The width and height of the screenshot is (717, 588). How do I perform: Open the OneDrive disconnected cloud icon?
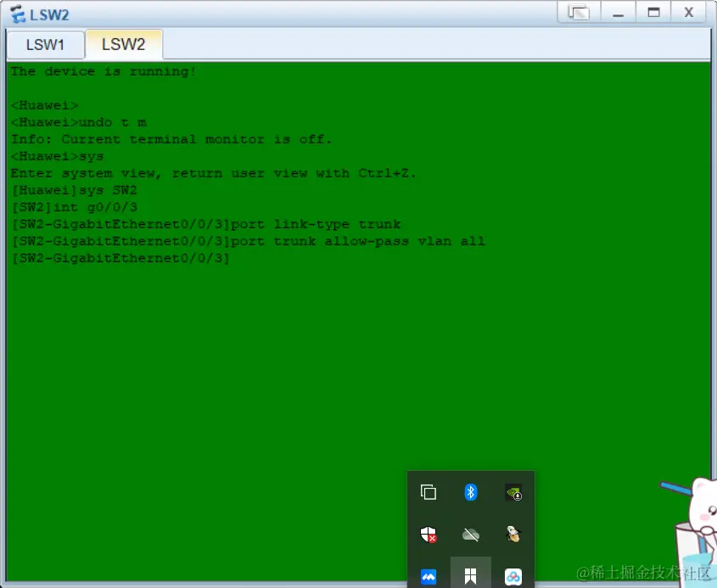coord(471,534)
